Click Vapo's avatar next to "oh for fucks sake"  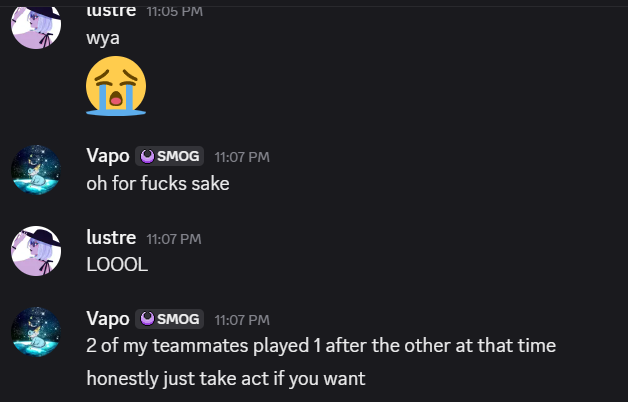point(36,170)
